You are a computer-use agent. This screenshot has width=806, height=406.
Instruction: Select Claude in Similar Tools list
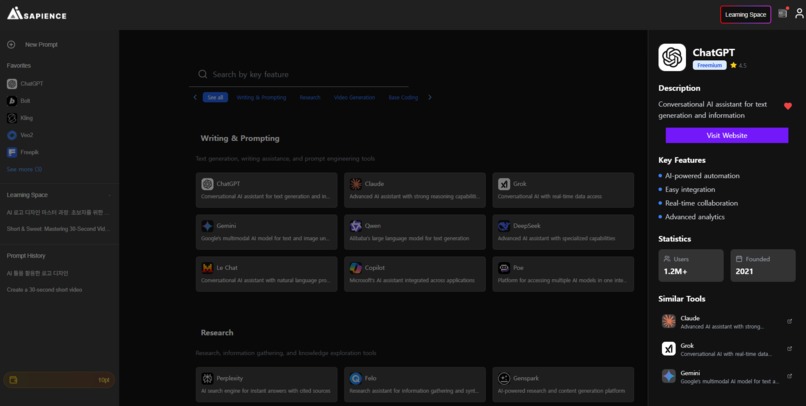pyautogui.click(x=727, y=322)
